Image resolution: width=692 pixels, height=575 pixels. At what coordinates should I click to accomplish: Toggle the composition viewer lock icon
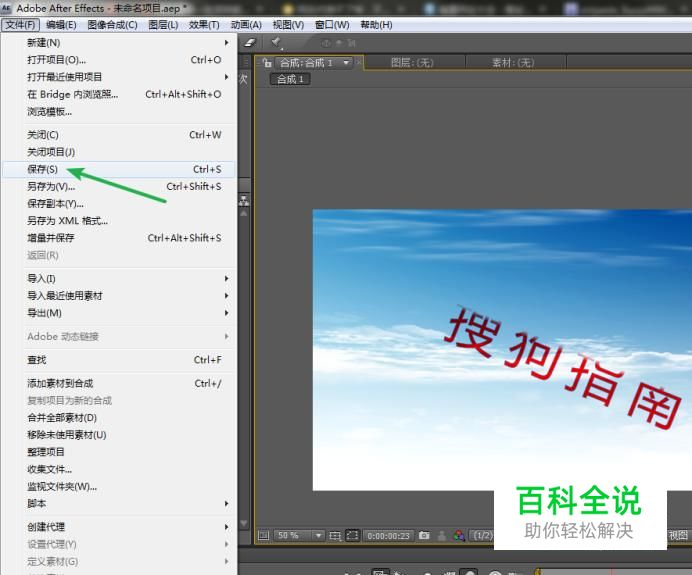[x=267, y=63]
